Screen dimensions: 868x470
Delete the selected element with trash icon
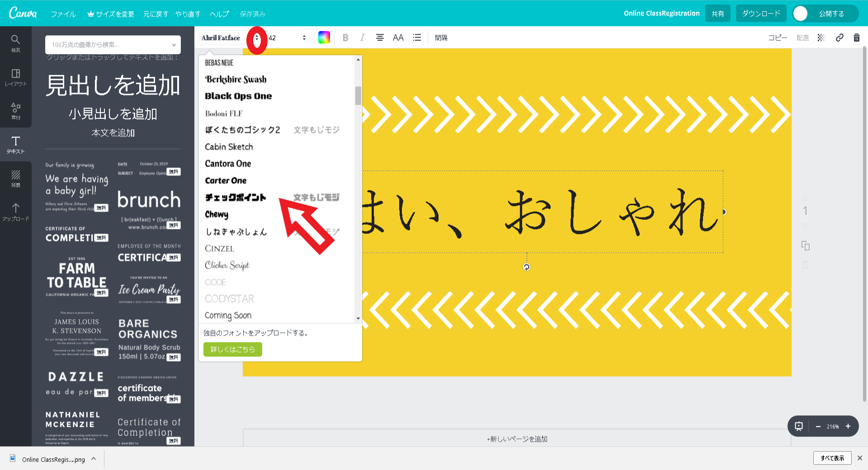[x=856, y=38]
